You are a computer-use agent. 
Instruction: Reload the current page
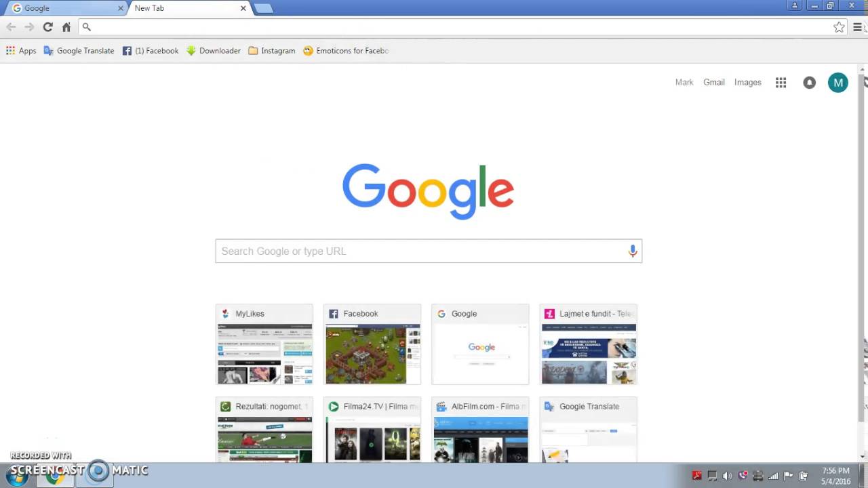(47, 27)
